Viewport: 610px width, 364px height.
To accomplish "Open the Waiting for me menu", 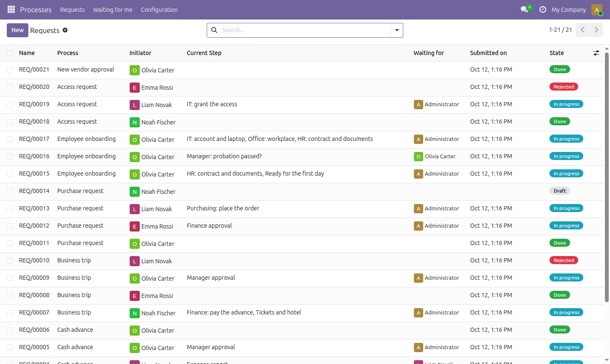I will point(113,10).
